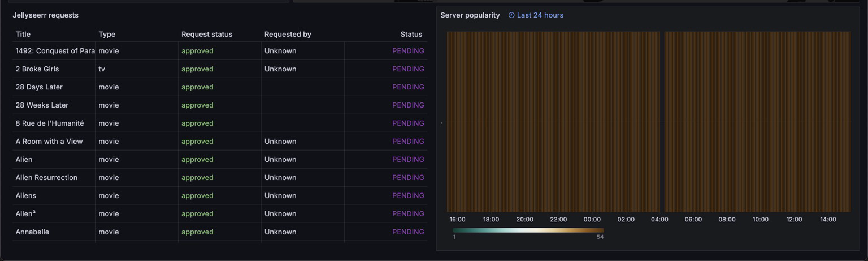Click the 22:00 time axis label
Viewport: 868px width, 261px height.
[x=558, y=220]
